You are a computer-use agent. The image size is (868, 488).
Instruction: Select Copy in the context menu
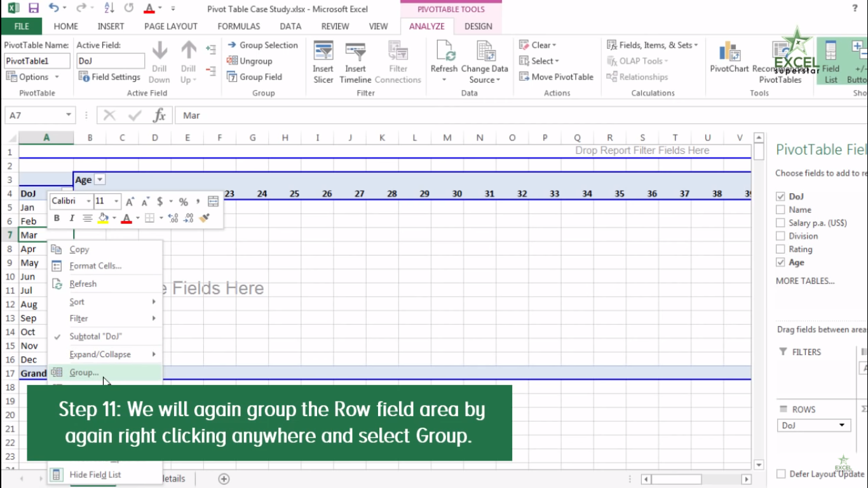[105, 250]
